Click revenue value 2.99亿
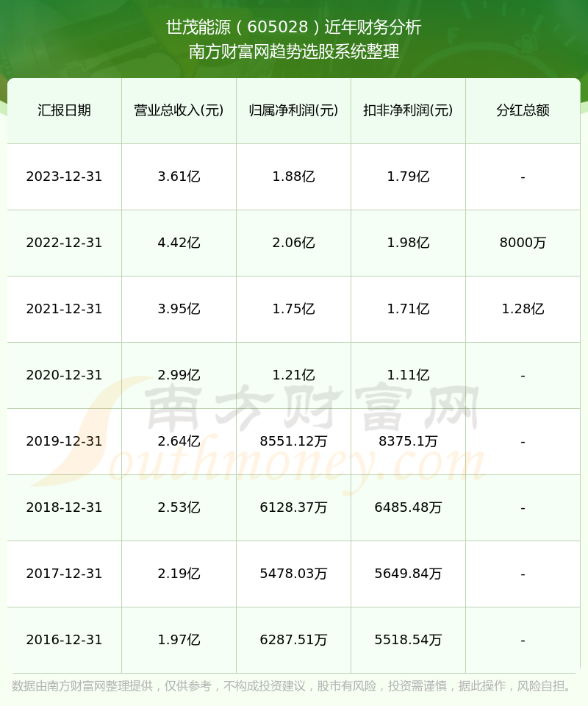The width and height of the screenshot is (588, 706). point(179,375)
